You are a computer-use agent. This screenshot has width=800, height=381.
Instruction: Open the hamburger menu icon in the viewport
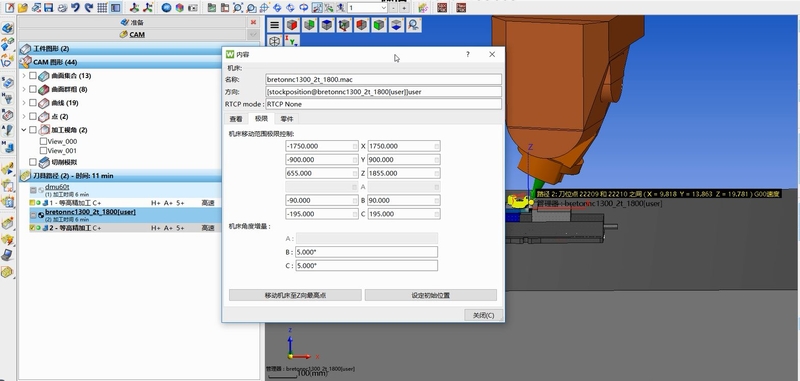274,24
